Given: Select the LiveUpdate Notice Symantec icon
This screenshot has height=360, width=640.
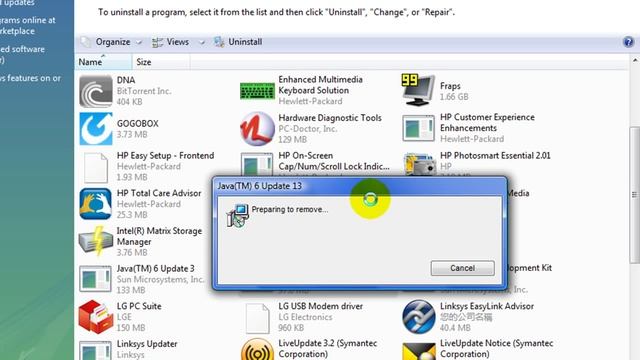Looking at the screenshot, I should point(418,351).
